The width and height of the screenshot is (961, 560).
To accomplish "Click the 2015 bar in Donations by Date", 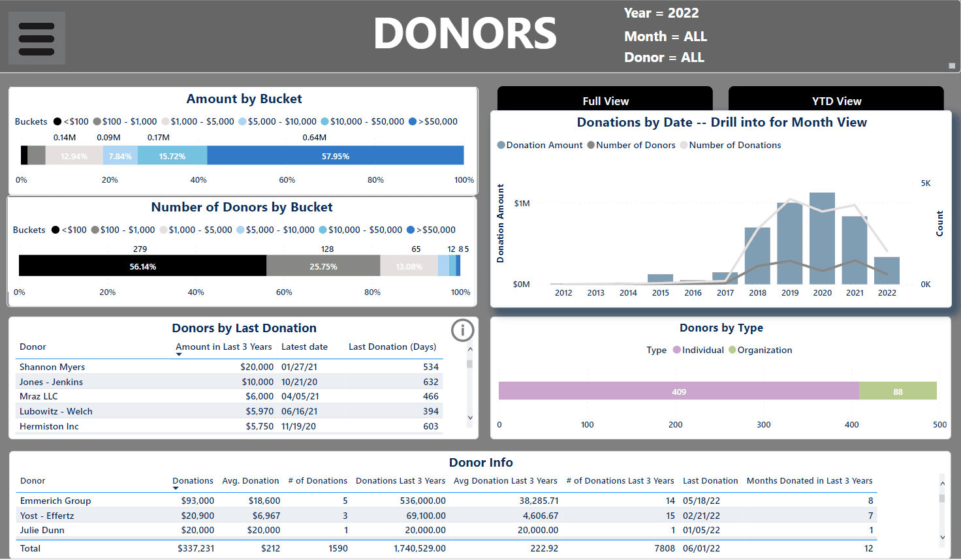I will click(x=660, y=279).
